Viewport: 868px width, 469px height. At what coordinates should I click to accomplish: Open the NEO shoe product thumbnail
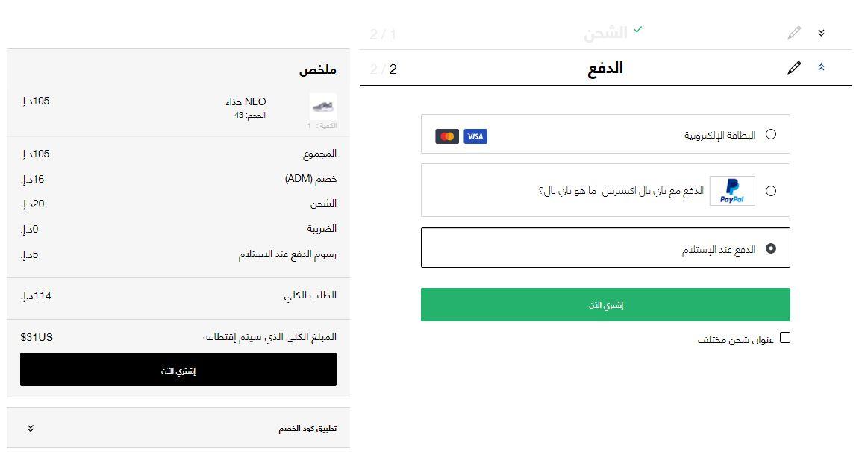click(322, 107)
